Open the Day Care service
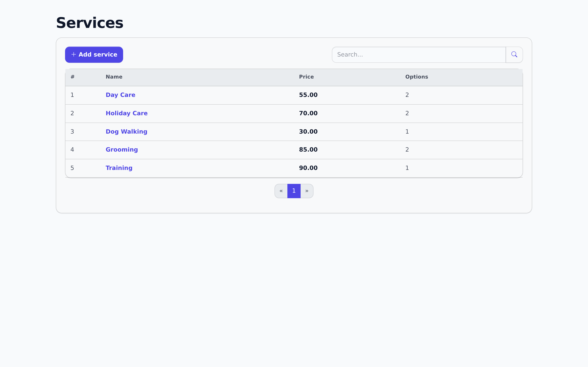The width and height of the screenshot is (588, 367). (x=120, y=95)
